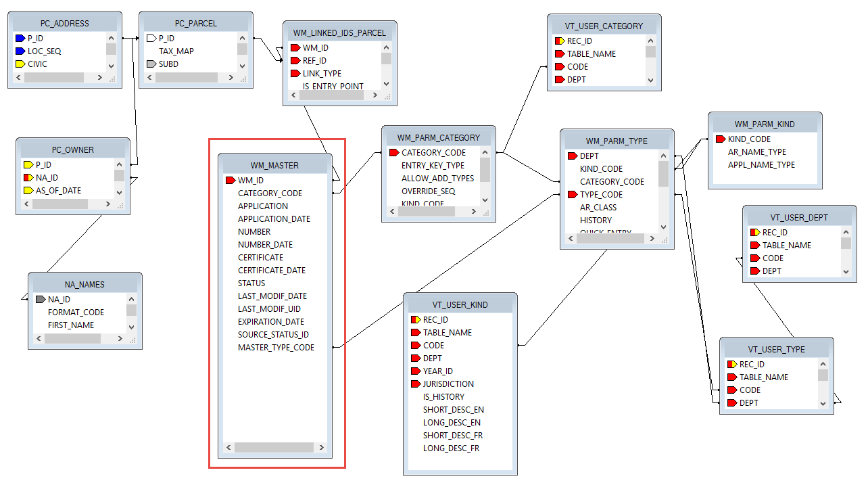This screenshot has height=485, width=868.
Task: Select the VT_USER_KIND table header
Action: (460, 305)
